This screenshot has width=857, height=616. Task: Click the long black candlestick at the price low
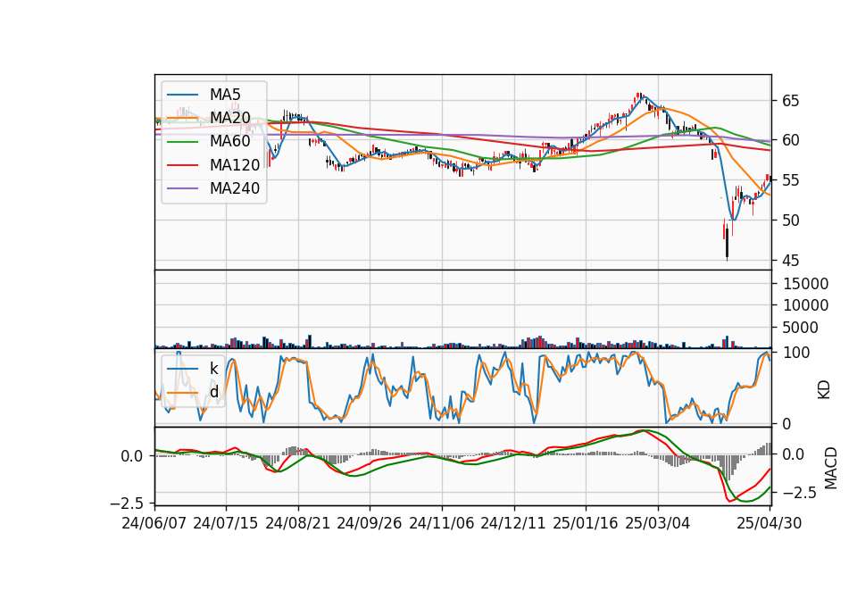point(727,243)
